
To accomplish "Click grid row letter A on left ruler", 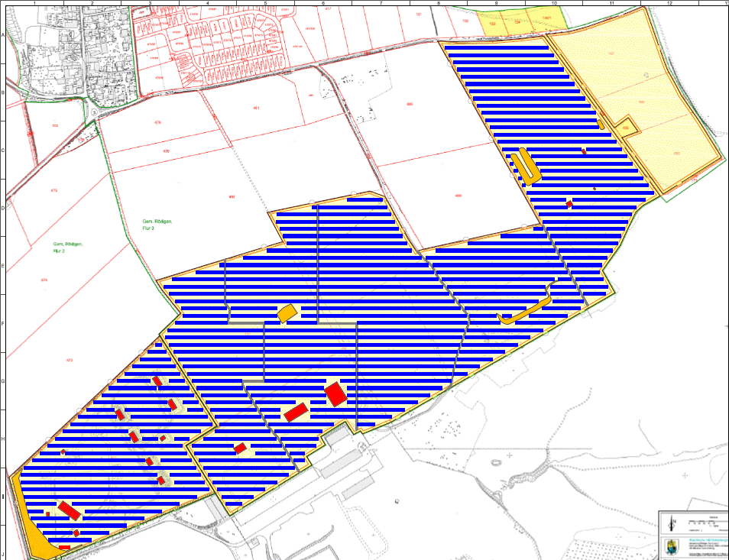I will (x=3, y=36).
